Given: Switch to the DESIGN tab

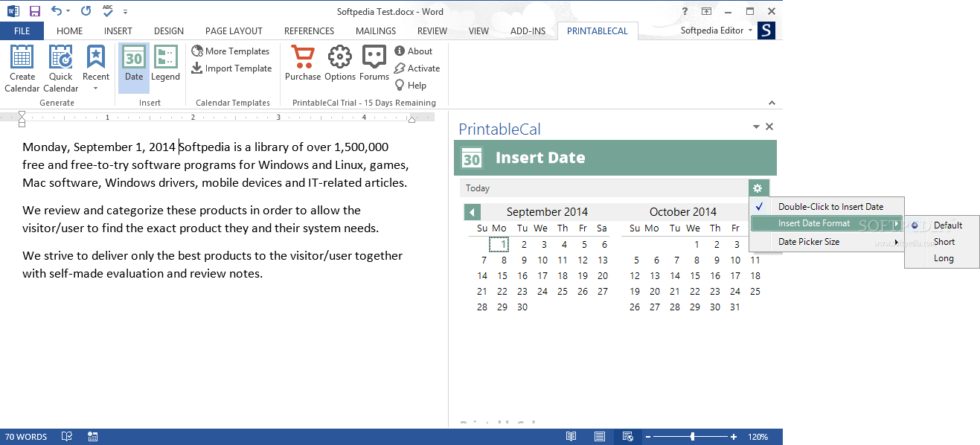Looking at the screenshot, I should [169, 31].
